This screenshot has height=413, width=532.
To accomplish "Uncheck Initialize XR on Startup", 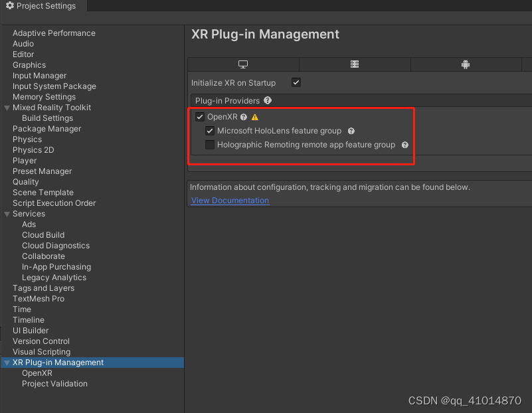I will coord(295,82).
